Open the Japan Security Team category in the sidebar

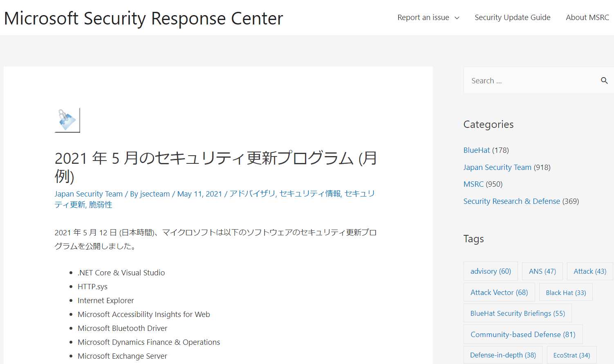[497, 167]
